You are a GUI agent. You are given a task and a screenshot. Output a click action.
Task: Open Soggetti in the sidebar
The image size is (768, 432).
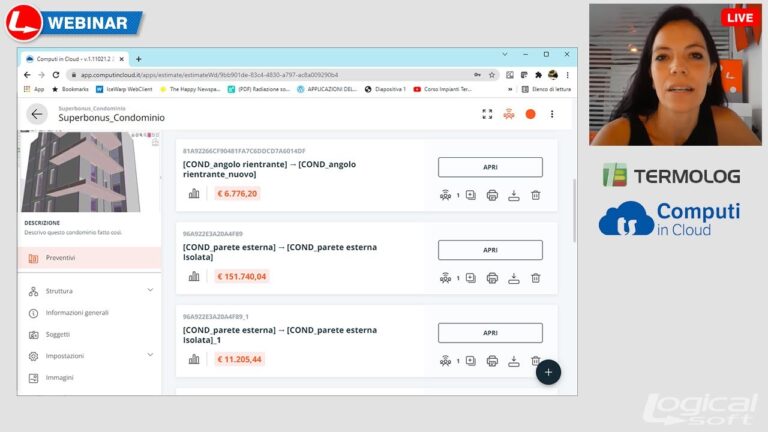(58, 335)
